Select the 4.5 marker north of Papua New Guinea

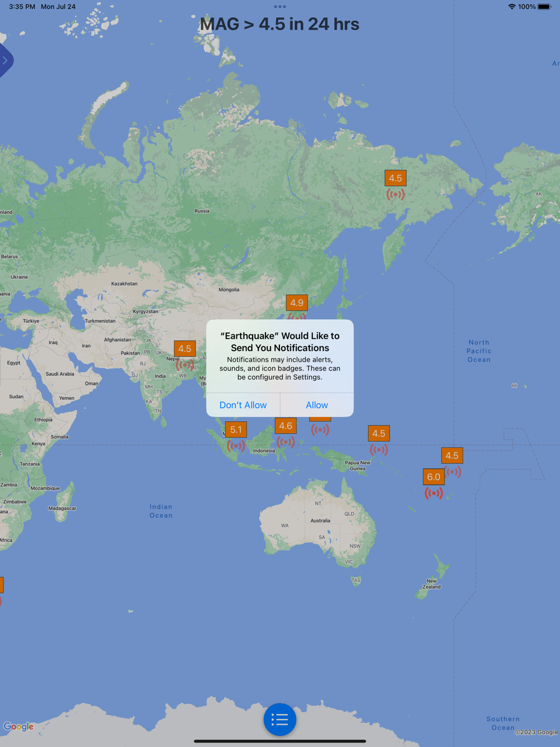coord(379,433)
